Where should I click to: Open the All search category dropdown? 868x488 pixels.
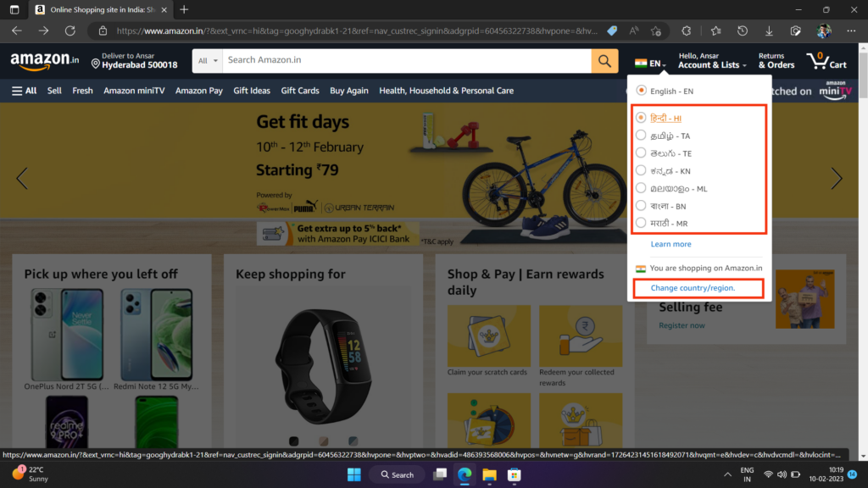pos(206,60)
